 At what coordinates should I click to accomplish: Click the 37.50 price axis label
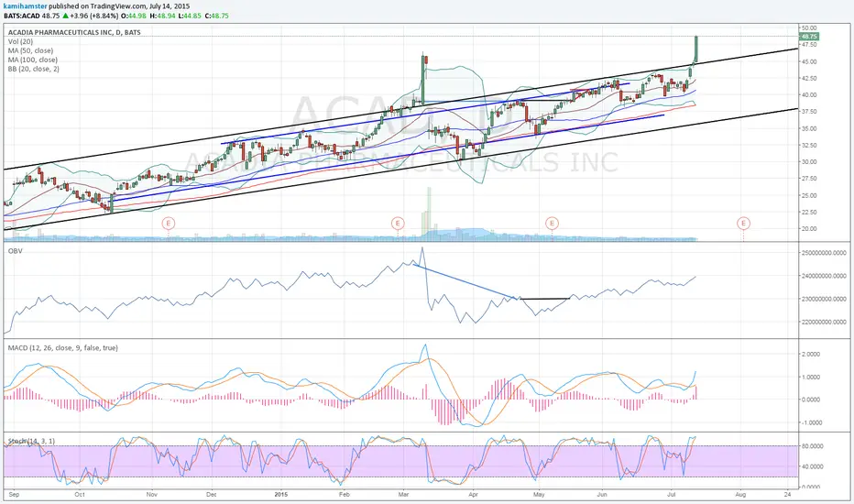click(x=809, y=112)
